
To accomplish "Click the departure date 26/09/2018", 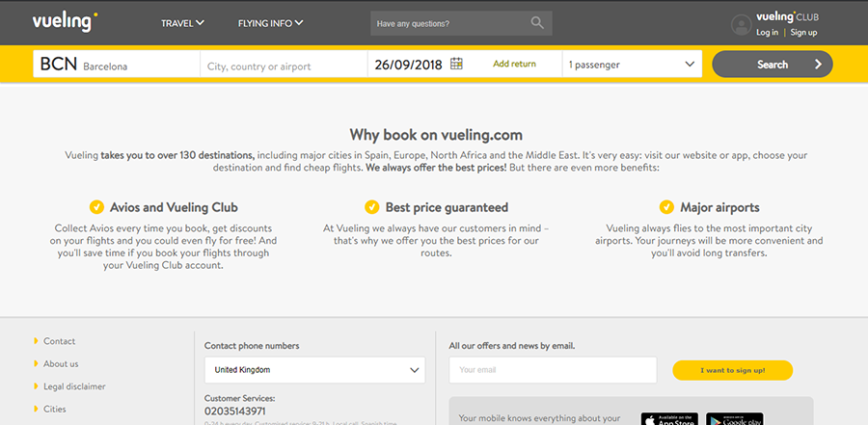I will [408, 65].
